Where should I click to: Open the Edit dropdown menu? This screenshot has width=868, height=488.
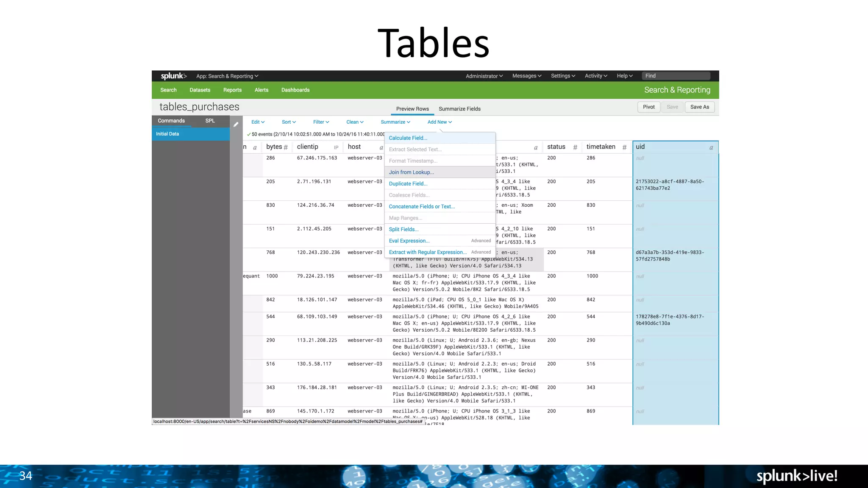coord(258,122)
